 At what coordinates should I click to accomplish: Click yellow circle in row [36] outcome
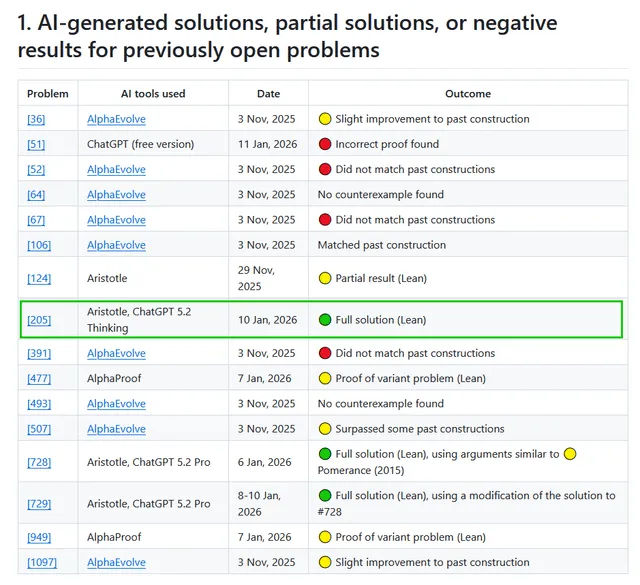pyautogui.click(x=325, y=119)
